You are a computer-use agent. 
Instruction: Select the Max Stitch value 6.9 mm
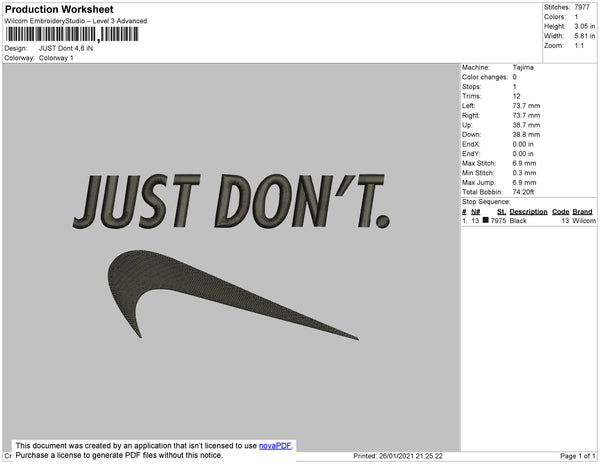pos(525,163)
